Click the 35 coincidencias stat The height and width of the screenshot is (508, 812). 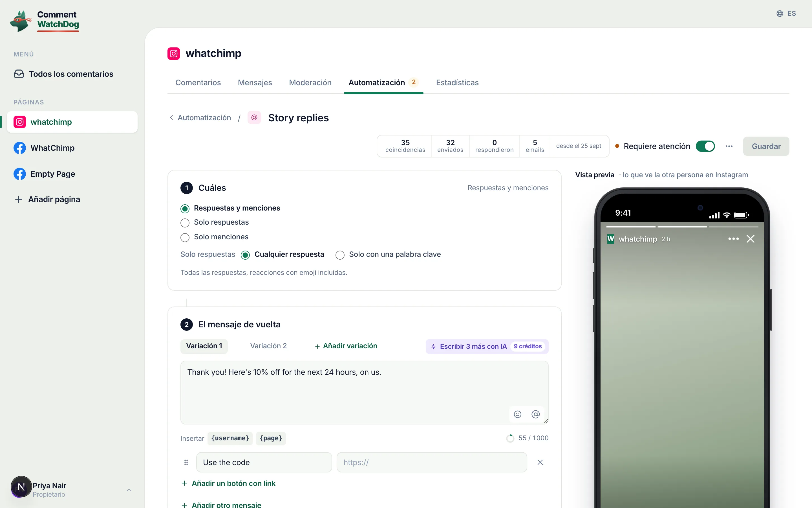[405, 146]
